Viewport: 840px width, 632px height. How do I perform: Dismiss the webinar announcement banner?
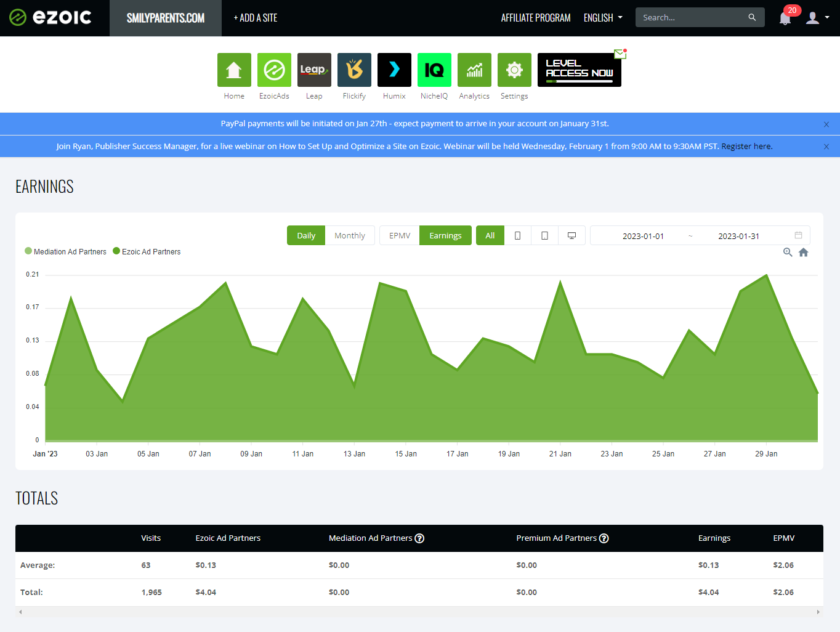point(826,147)
